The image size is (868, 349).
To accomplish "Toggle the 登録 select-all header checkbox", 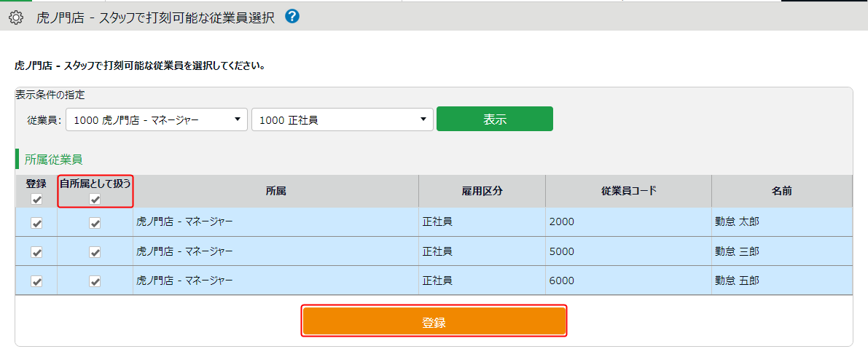I will pos(36,199).
